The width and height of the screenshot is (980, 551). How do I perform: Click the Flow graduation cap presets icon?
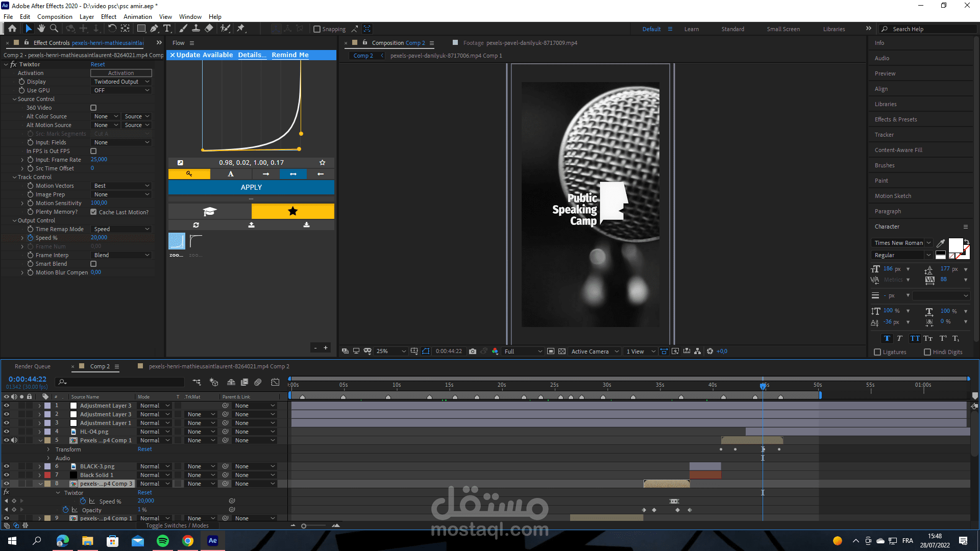click(x=210, y=211)
